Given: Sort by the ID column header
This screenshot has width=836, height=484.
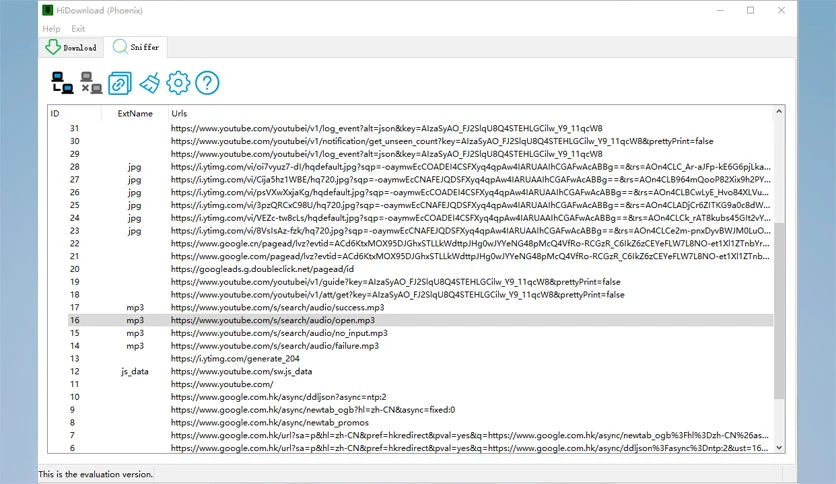Looking at the screenshot, I should [x=75, y=114].
